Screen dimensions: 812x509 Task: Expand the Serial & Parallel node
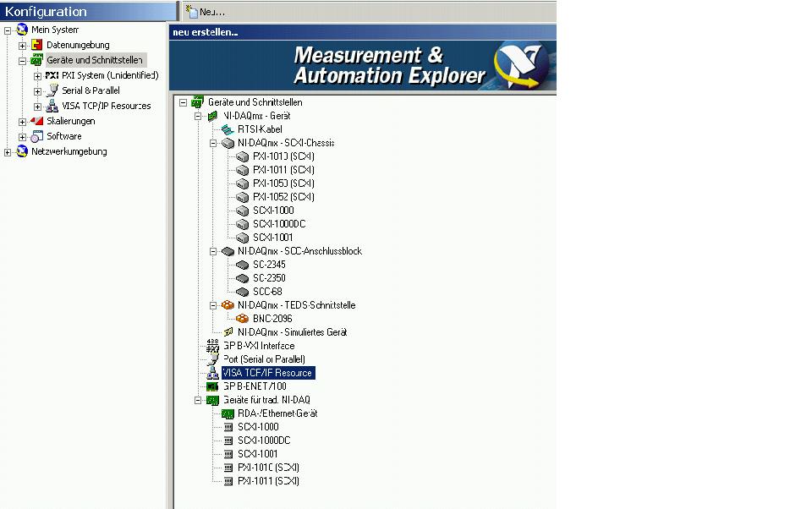37,91
